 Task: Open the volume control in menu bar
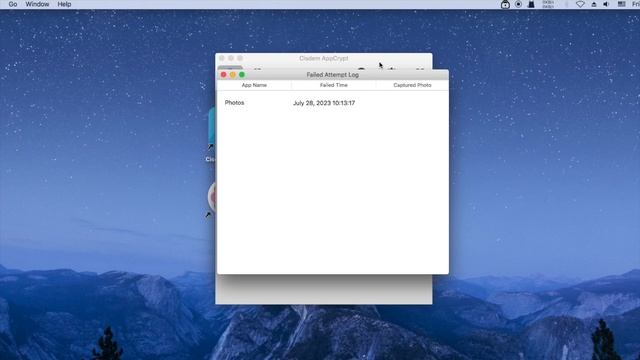tap(607, 4)
